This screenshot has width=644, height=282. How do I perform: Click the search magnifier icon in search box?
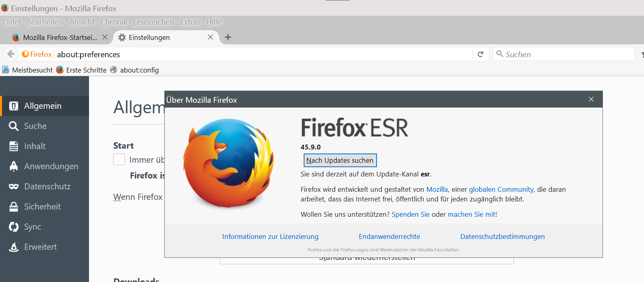(500, 54)
